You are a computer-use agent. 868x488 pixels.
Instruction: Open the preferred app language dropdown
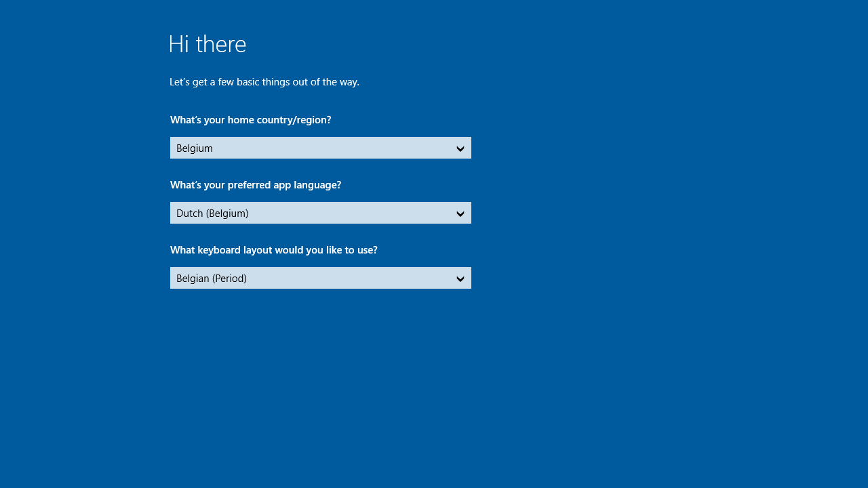pos(320,213)
